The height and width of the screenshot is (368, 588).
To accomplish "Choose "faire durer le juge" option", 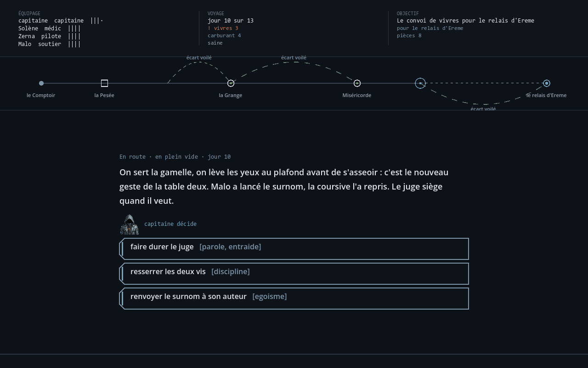I will tap(294, 249).
